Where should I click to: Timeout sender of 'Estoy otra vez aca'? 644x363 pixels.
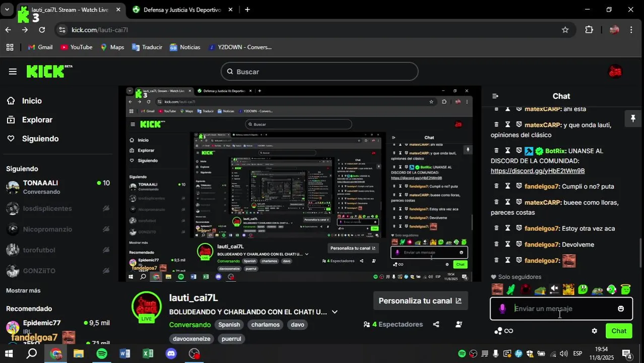pyautogui.click(x=508, y=228)
